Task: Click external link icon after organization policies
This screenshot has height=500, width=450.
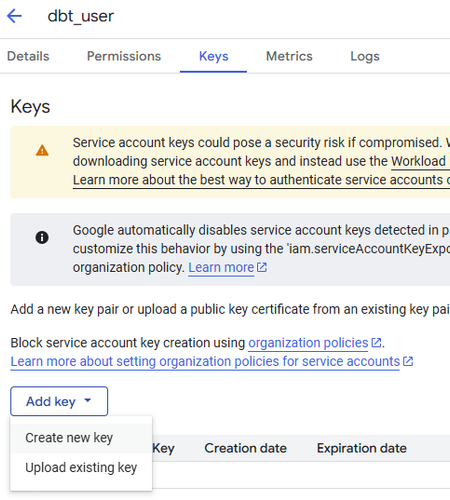Action: [x=376, y=343]
